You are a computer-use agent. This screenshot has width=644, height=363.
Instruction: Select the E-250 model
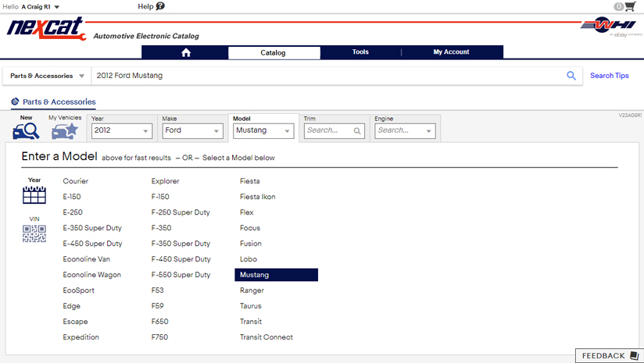73,212
